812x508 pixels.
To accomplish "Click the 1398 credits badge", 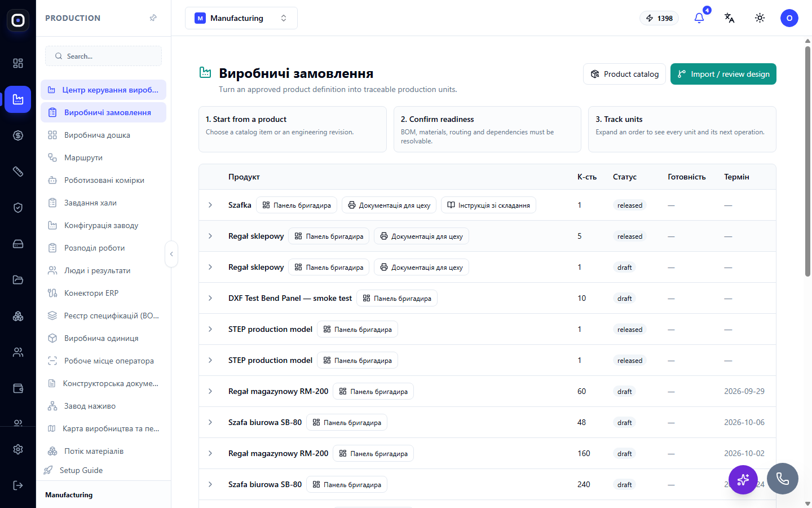I will (660, 18).
